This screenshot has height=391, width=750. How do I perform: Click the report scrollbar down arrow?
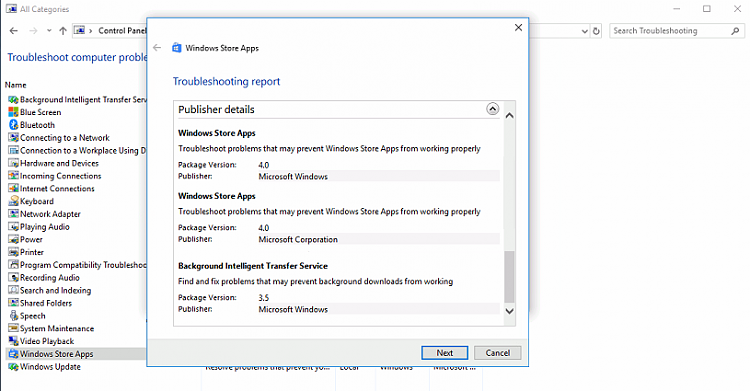click(509, 311)
